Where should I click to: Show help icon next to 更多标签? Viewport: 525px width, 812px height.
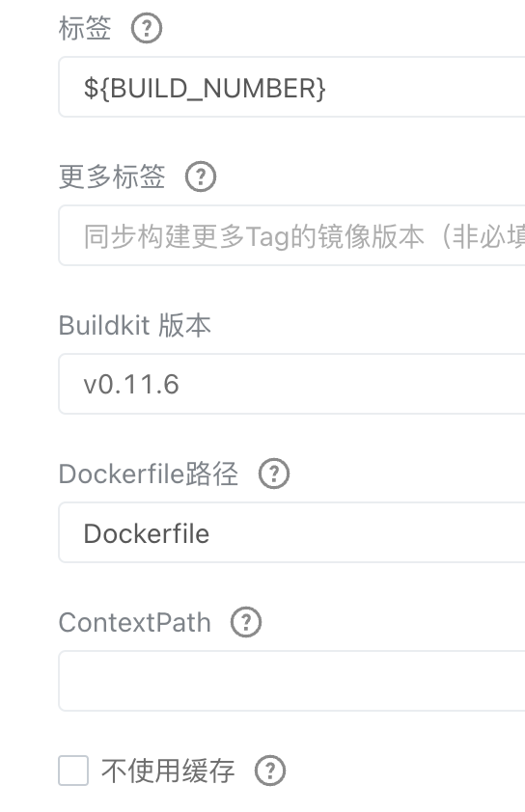(x=201, y=177)
